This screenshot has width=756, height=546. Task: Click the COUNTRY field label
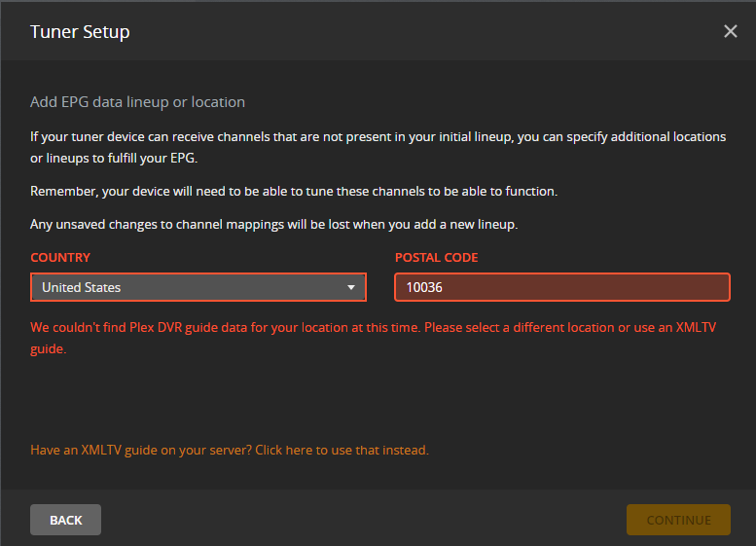tap(60, 258)
